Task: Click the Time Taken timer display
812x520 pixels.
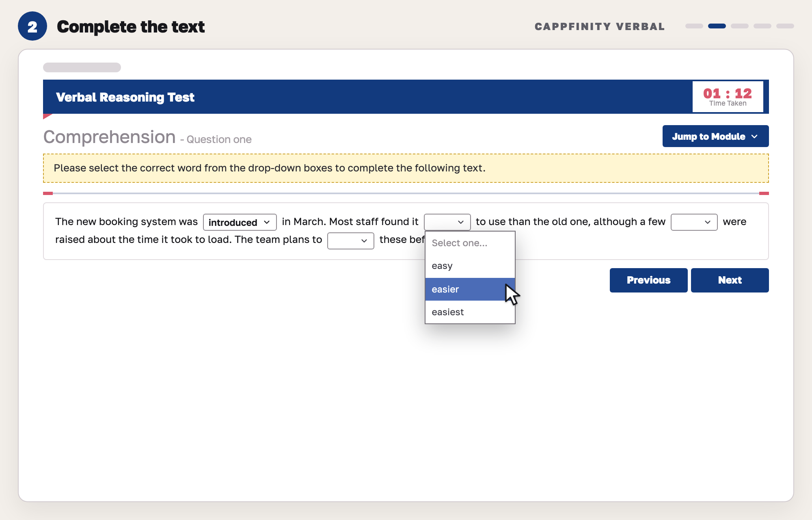Action: pos(728,97)
